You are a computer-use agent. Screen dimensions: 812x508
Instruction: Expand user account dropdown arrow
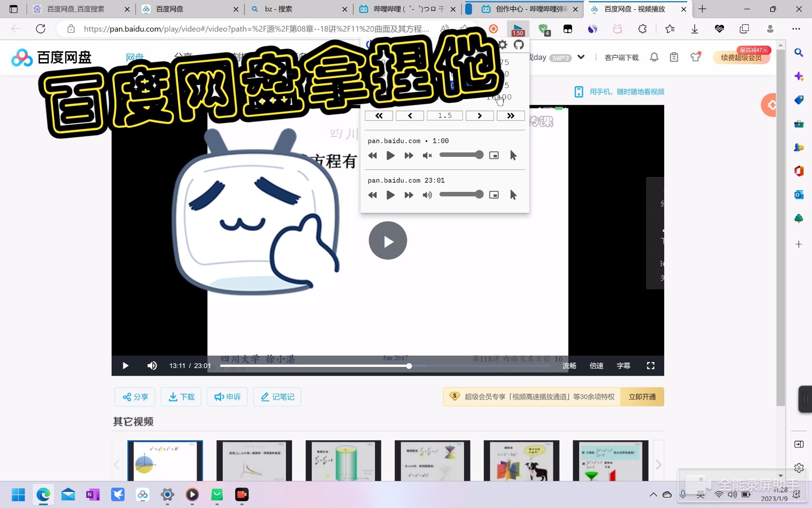[581, 57]
